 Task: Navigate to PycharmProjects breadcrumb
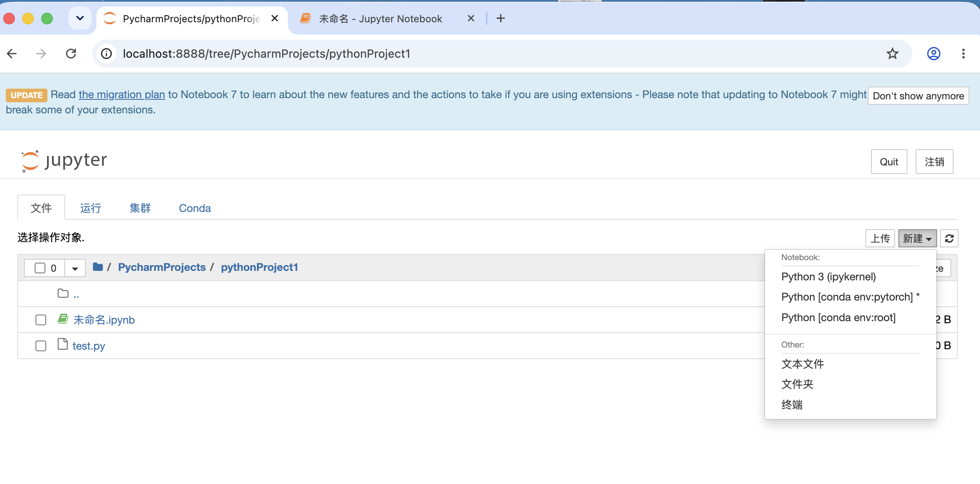pos(162,267)
